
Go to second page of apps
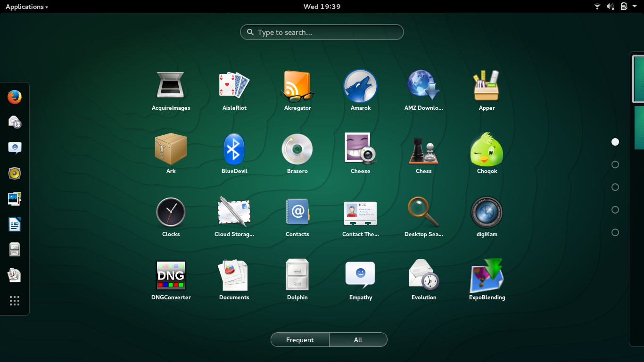(x=615, y=165)
